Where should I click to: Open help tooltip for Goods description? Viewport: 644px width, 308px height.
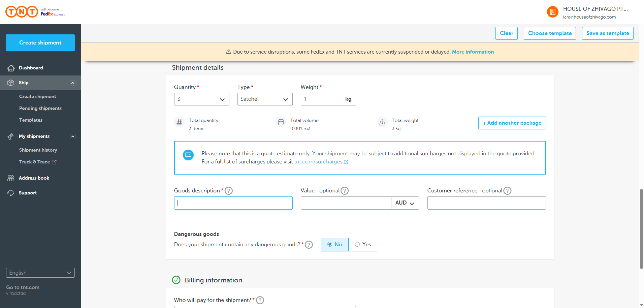pos(229,191)
